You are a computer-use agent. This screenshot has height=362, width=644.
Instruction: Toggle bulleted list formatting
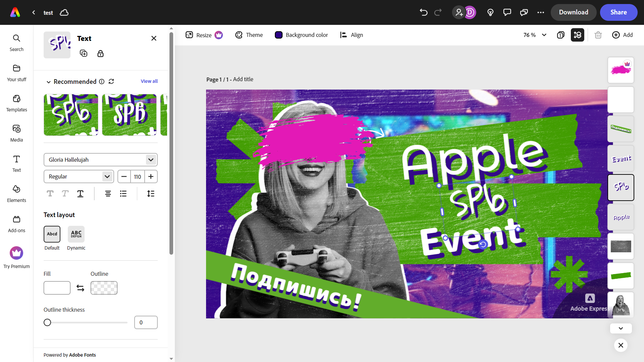tap(123, 194)
